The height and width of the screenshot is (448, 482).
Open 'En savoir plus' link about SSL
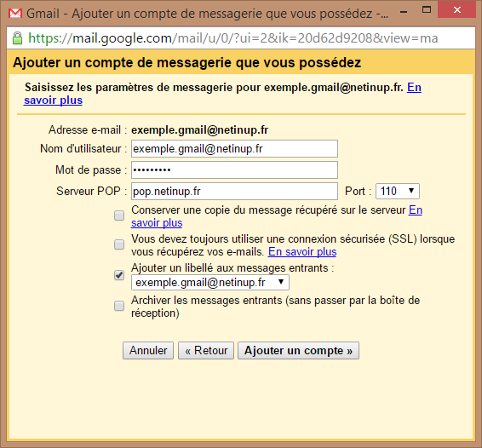(x=302, y=252)
